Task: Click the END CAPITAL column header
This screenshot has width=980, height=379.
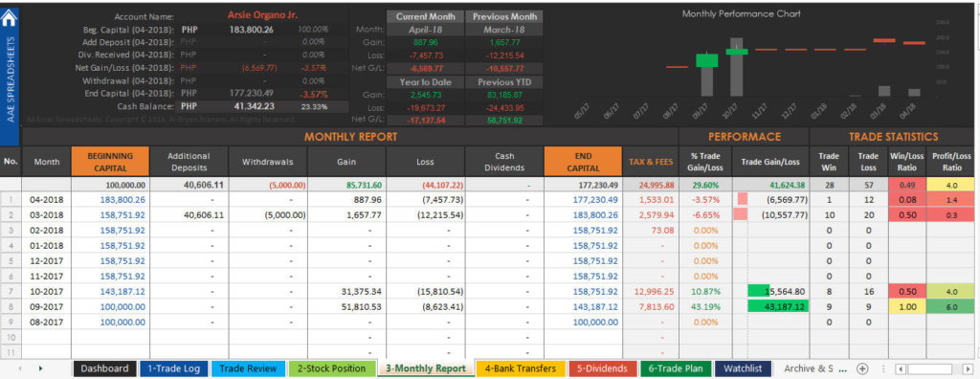Action: [583, 162]
